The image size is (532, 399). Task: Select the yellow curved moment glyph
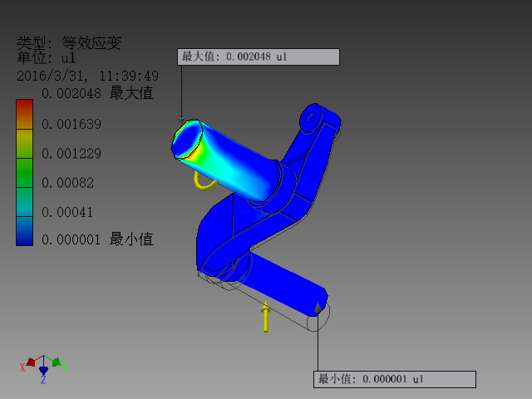204,180
